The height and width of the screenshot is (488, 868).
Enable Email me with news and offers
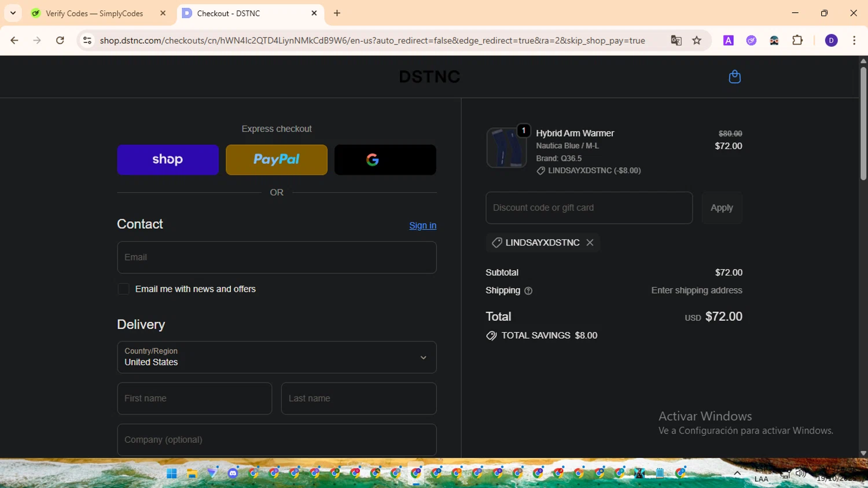123,289
